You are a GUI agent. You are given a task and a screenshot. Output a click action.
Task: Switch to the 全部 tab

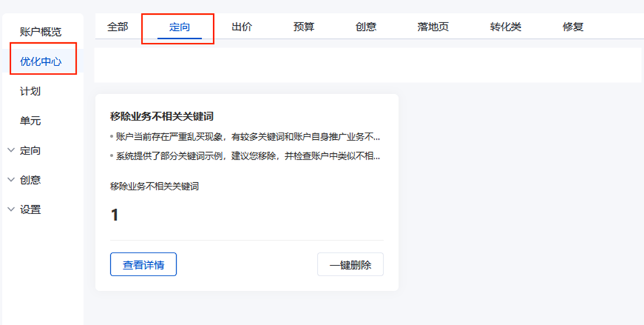point(117,27)
